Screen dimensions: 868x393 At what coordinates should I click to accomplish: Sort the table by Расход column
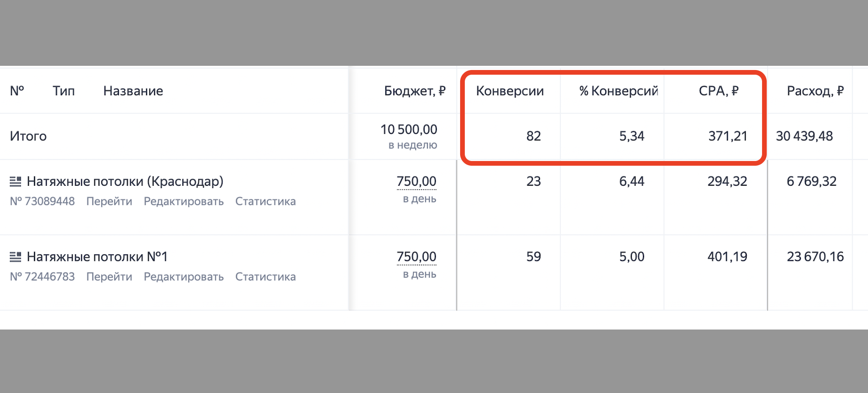[x=815, y=91]
